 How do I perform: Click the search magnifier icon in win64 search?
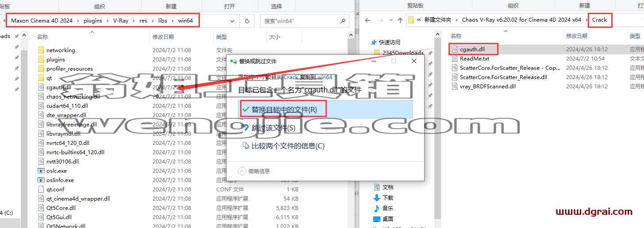[x=343, y=21]
